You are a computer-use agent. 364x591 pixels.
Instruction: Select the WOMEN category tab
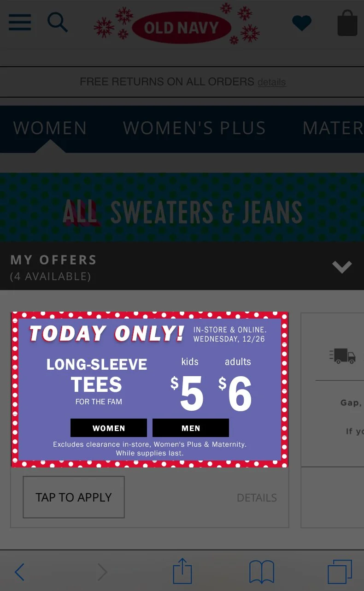[x=50, y=128]
